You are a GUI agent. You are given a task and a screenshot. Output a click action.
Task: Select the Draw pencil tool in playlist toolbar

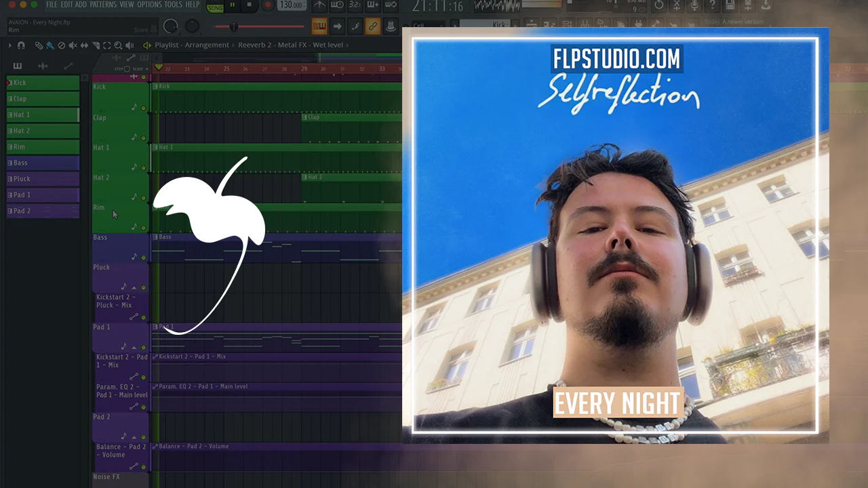point(39,45)
